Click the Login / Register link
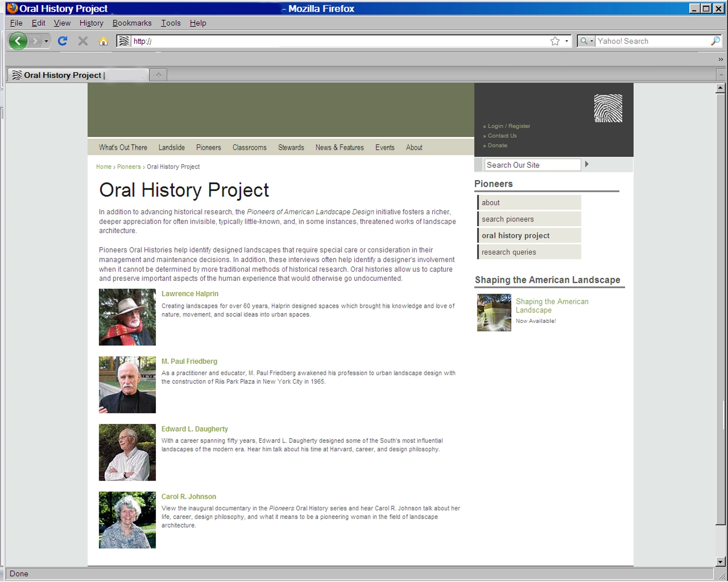 pyautogui.click(x=509, y=126)
